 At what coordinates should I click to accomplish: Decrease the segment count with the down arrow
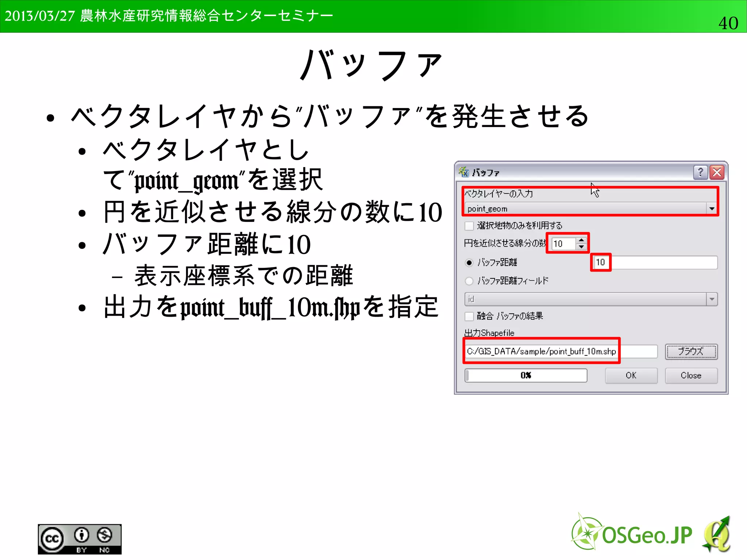click(581, 247)
